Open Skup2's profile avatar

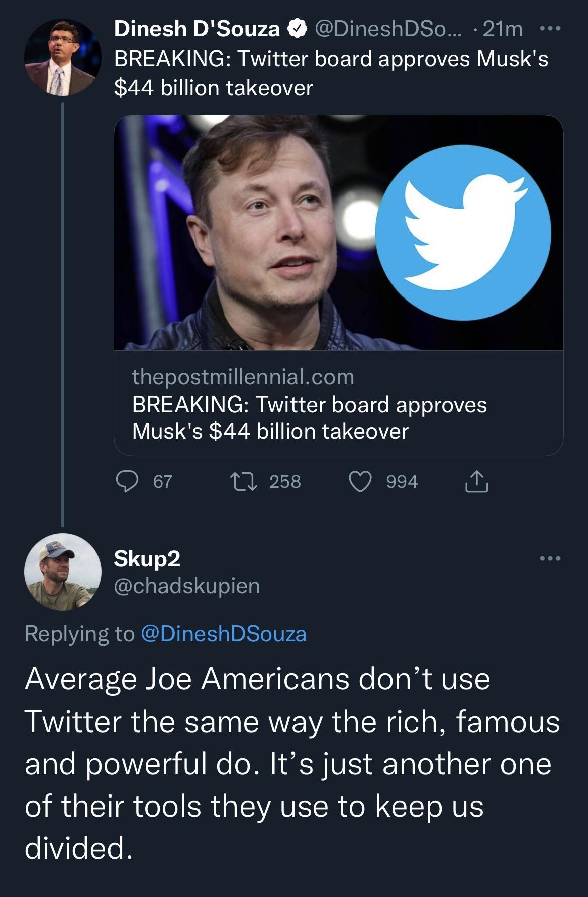tap(60, 577)
